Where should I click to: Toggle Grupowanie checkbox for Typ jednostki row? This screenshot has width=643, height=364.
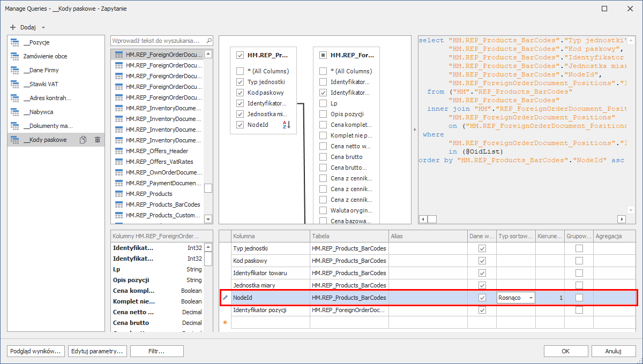point(579,248)
